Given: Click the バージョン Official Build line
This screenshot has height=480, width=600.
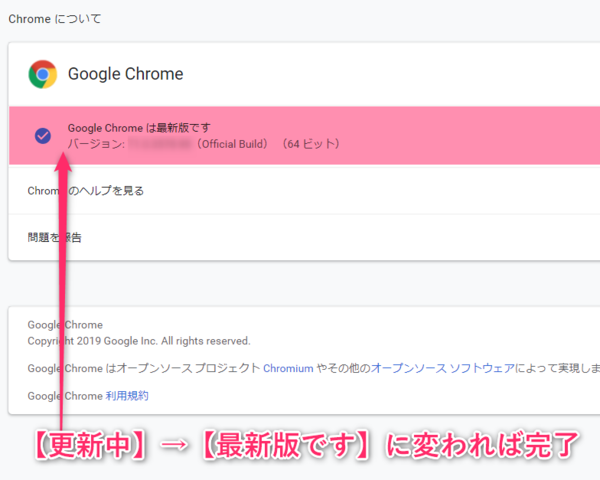Looking at the screenshot, I should pyautogui.click(x=204, y=144).
